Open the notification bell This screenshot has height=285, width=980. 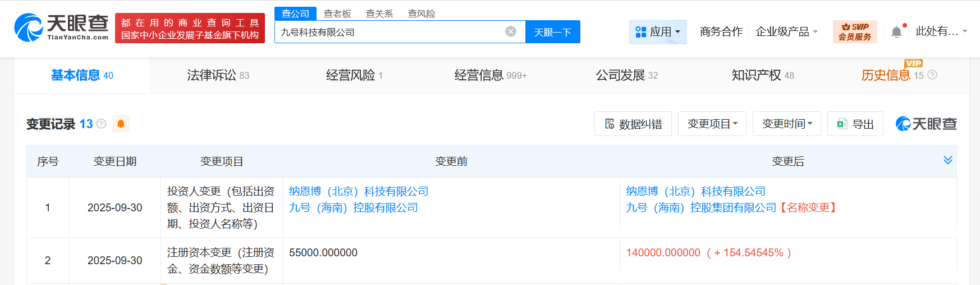(x=896, y=32)
